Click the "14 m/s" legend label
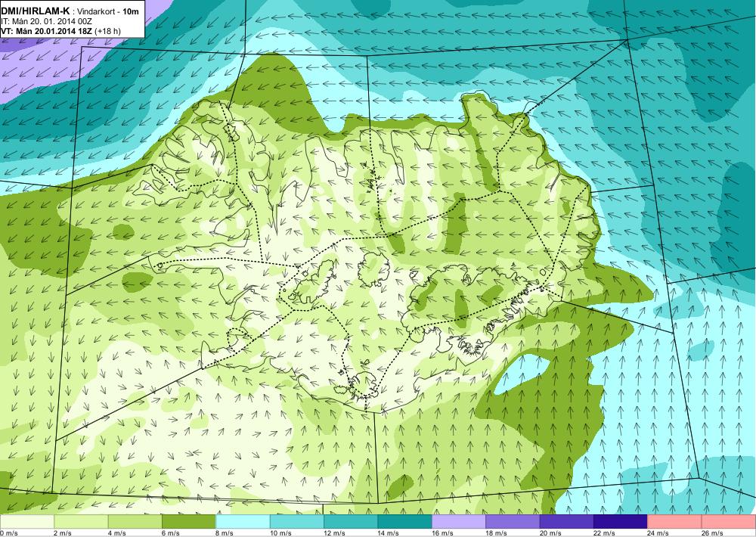756x537 pixels. tap(389, 533)
